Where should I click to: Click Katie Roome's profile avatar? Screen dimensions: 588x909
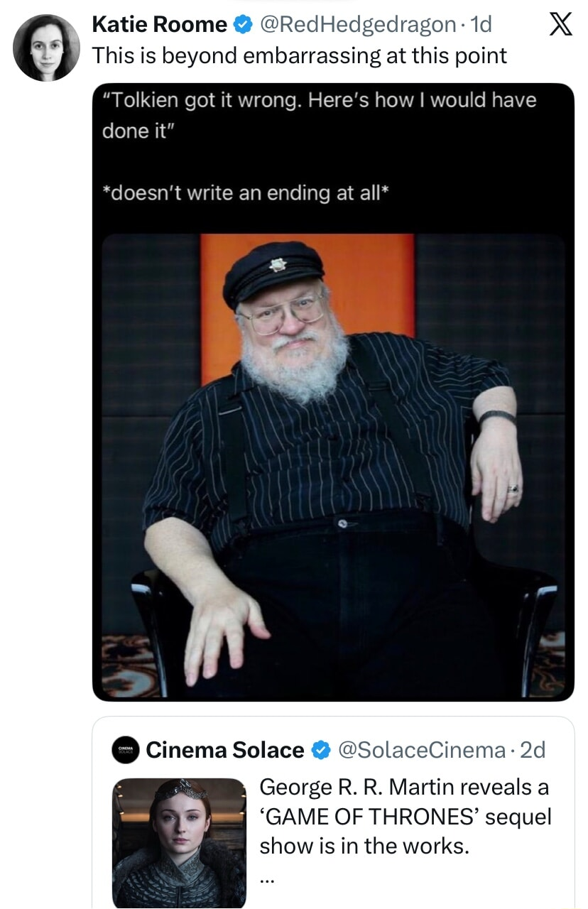pos(47,47)
